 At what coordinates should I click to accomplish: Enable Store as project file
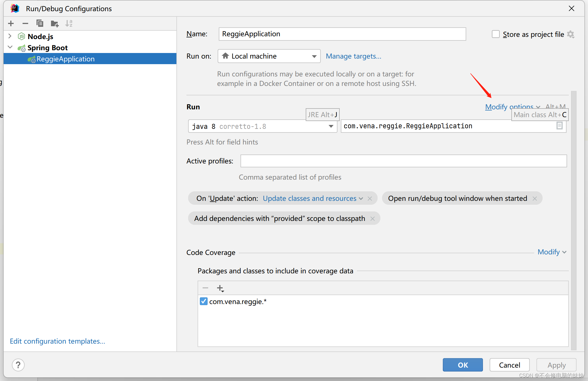click(495, 34)
